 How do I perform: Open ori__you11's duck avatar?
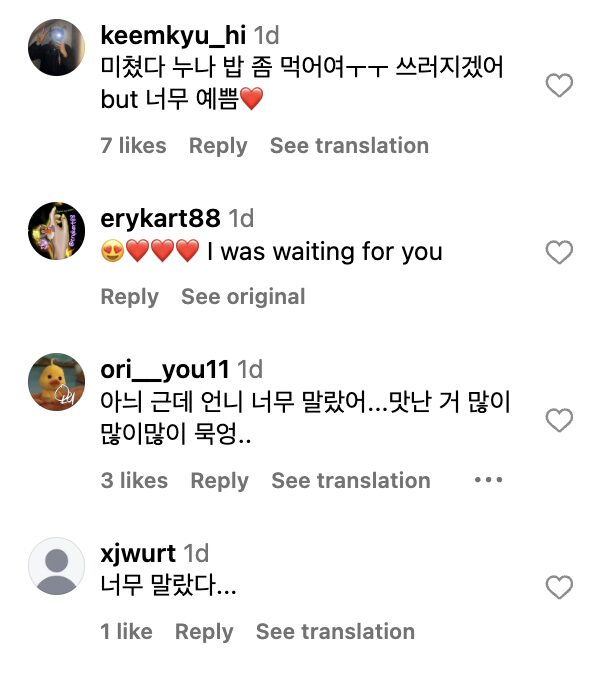tap(56, 382)
